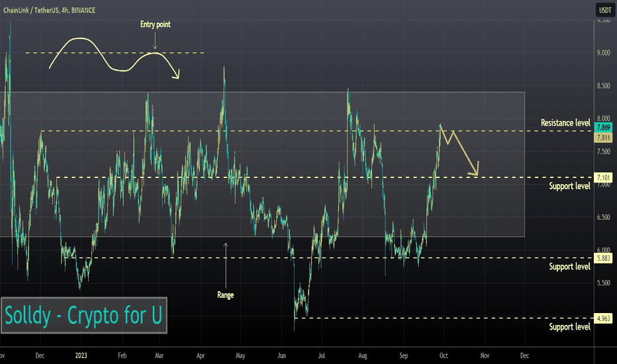Click the 2023 label on time axis
Image resolution: width=617 pixels, height=364 pixels.
[x=81, y=356]
